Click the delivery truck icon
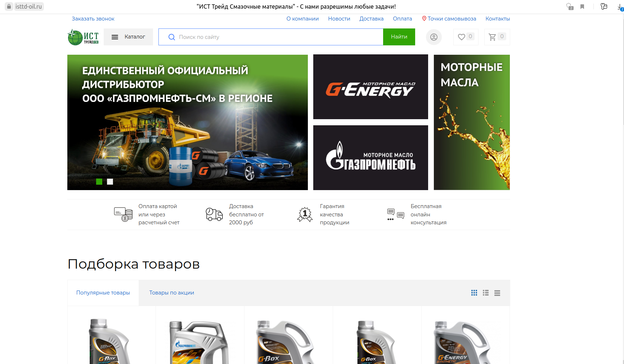The width and height of the screenshot is (624, 364). click(x=214, y=214)
